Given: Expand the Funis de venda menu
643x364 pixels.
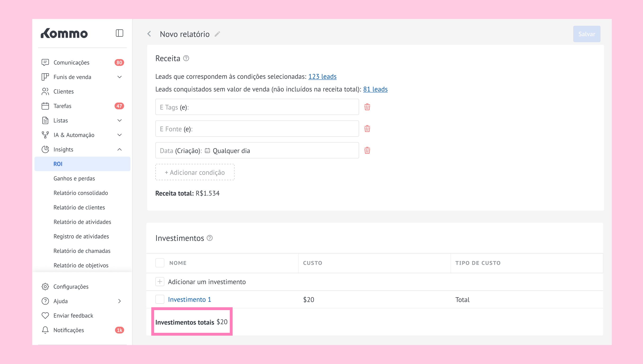Looking at the screenshot, I should (120, 77).
